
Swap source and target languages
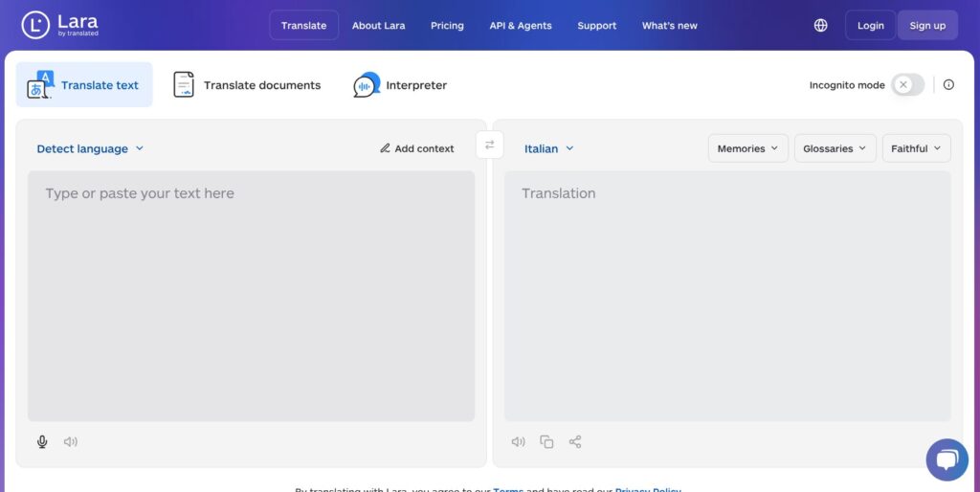point(489,145)
